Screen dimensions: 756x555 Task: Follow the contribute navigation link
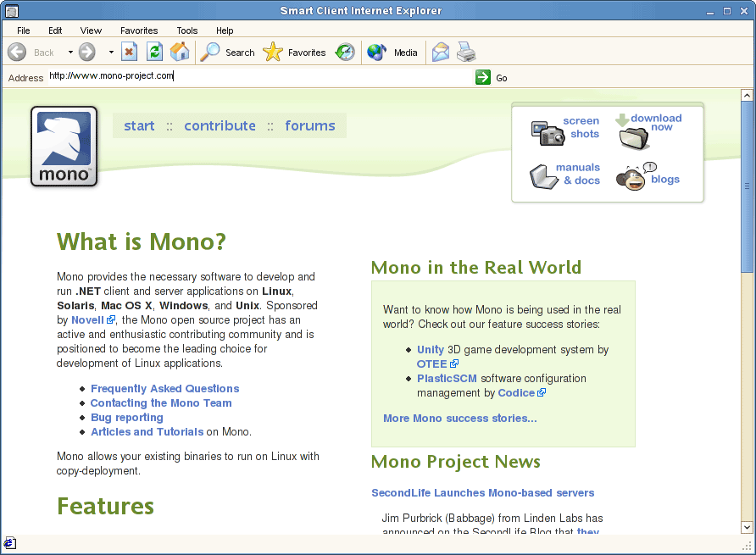pos(220,126)
